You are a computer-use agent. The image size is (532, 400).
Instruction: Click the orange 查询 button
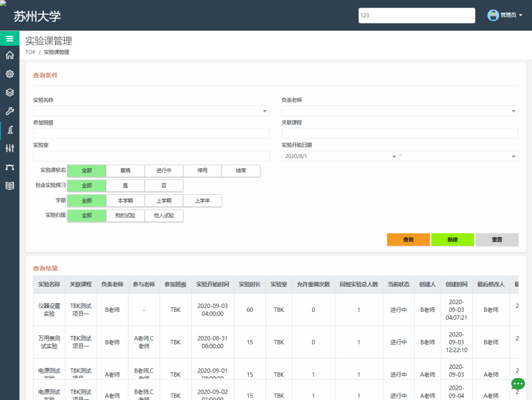pyautogui.click(x=408, y=240)
